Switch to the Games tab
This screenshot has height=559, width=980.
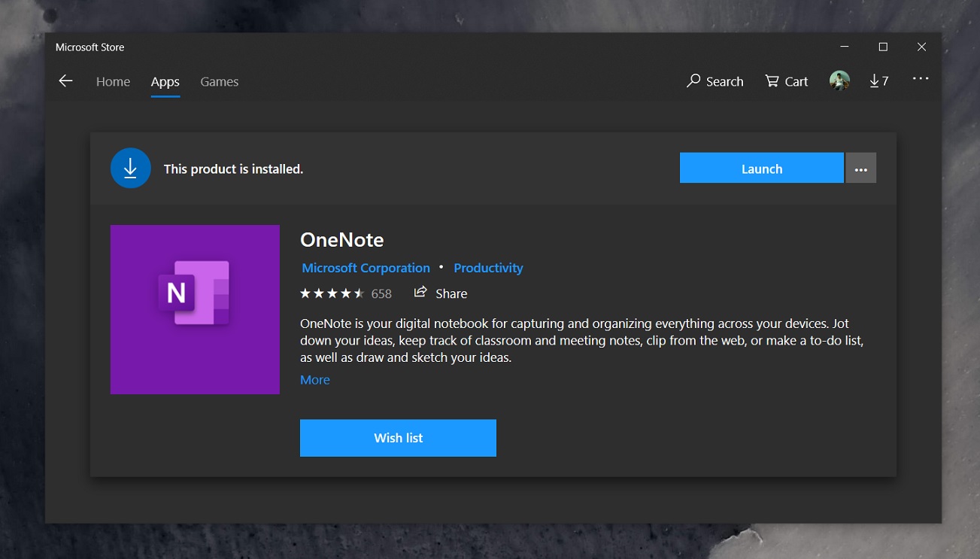tap(219, 81)
